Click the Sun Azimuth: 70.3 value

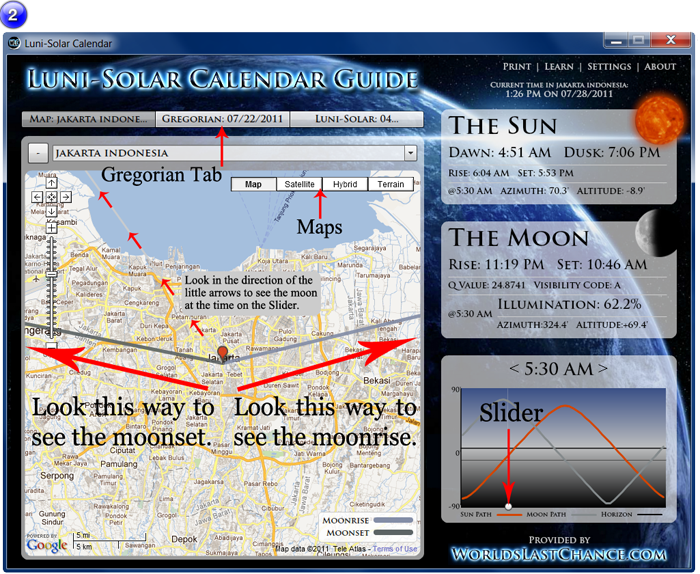pos(534,191)
